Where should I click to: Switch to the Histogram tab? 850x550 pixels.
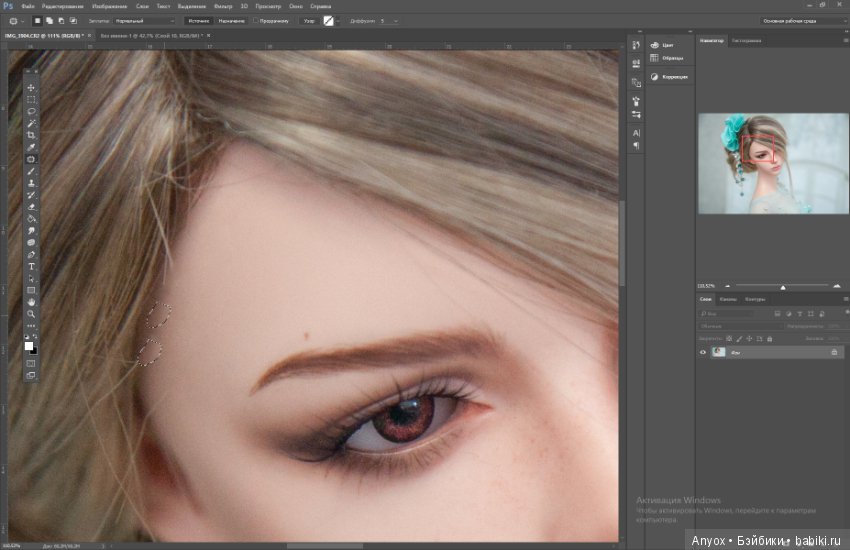[746, 40]
